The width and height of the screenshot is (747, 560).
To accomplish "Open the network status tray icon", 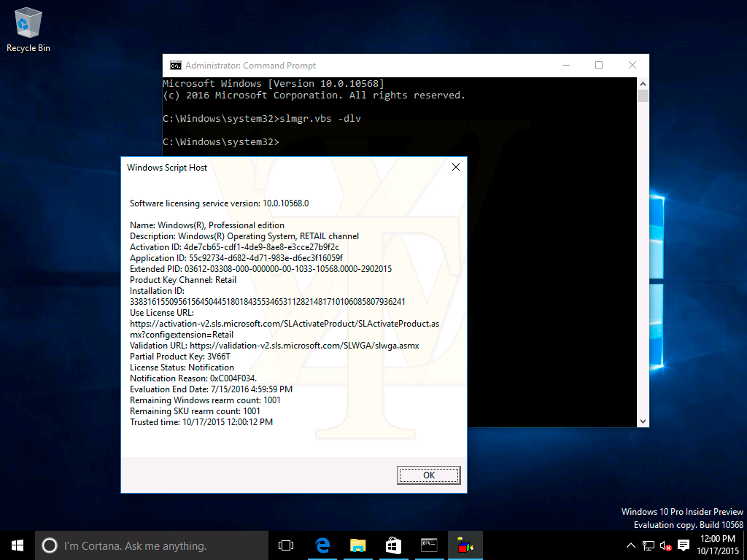I will [649, 545].
